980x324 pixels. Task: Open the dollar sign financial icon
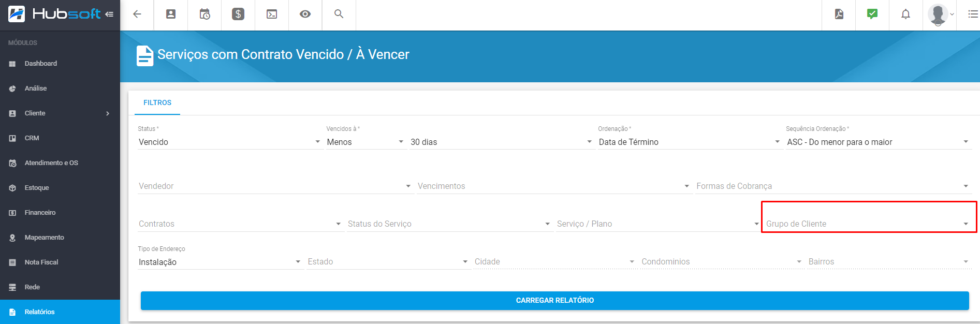coord(238,14)
